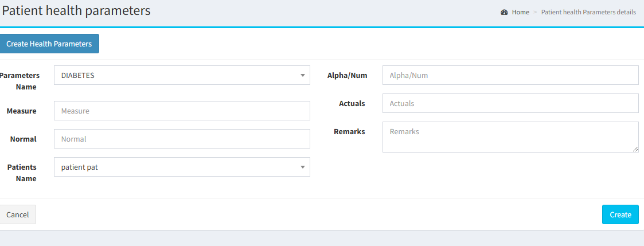This screenshot has height=246, width=644.
Task: Click the Create Health Parameters button
Action: pos(49,44)
